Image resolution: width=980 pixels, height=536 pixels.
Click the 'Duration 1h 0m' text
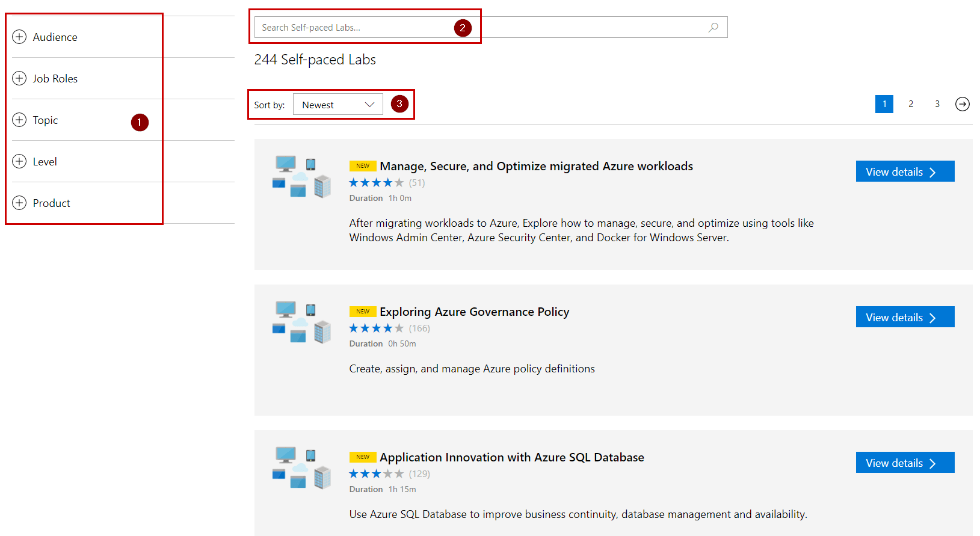click(x=380, y=198)
